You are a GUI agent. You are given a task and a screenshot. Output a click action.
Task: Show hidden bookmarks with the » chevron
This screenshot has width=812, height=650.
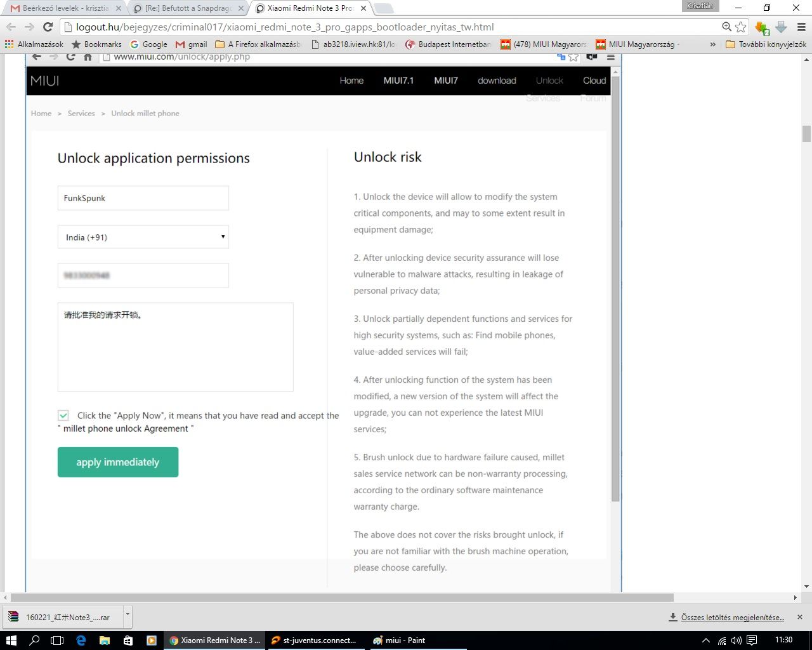tap(712, 44)
